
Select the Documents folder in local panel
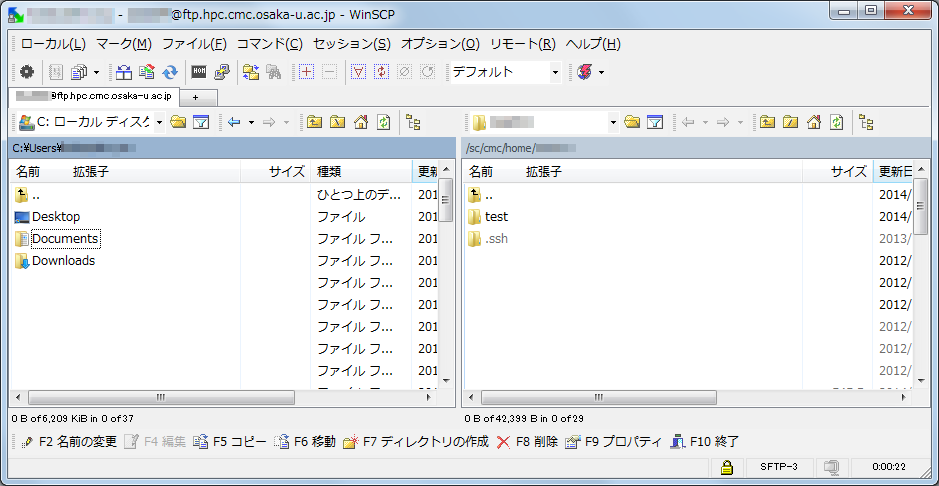click(64, 239)
